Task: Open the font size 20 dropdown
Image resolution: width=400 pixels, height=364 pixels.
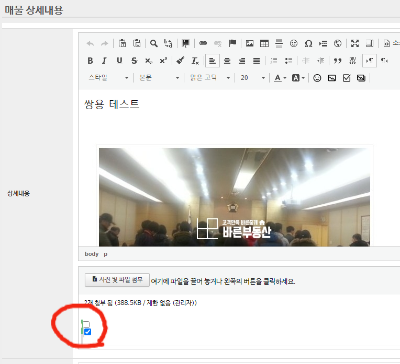Action: (x=252, y=78)
